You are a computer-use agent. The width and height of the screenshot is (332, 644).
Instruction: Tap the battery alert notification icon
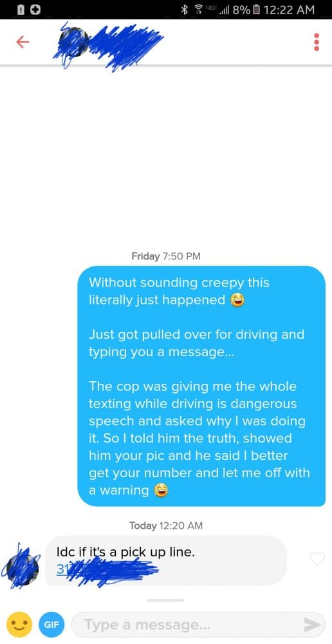tap(21, 10)
